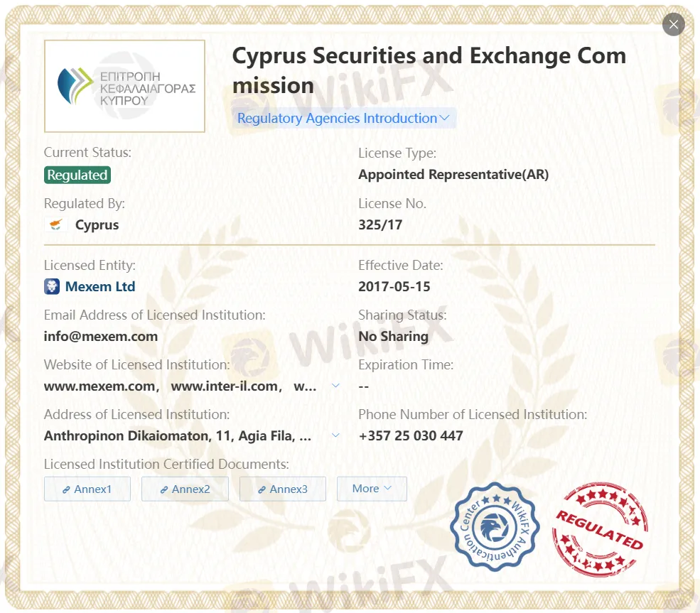
Task: Click the Mexem Ltd logo icon
Action: [x=52, y=286]
